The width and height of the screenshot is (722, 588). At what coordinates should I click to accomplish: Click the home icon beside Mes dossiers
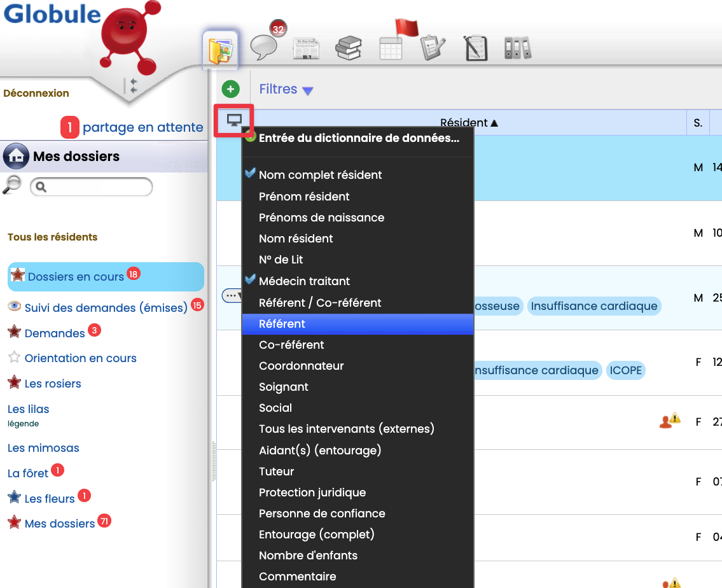pos(16,156)
